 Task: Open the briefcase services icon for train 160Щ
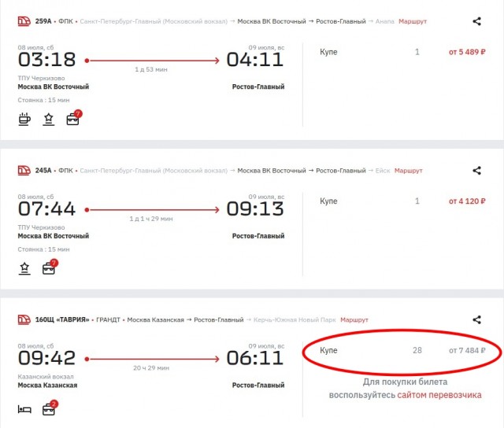(49, 409)
